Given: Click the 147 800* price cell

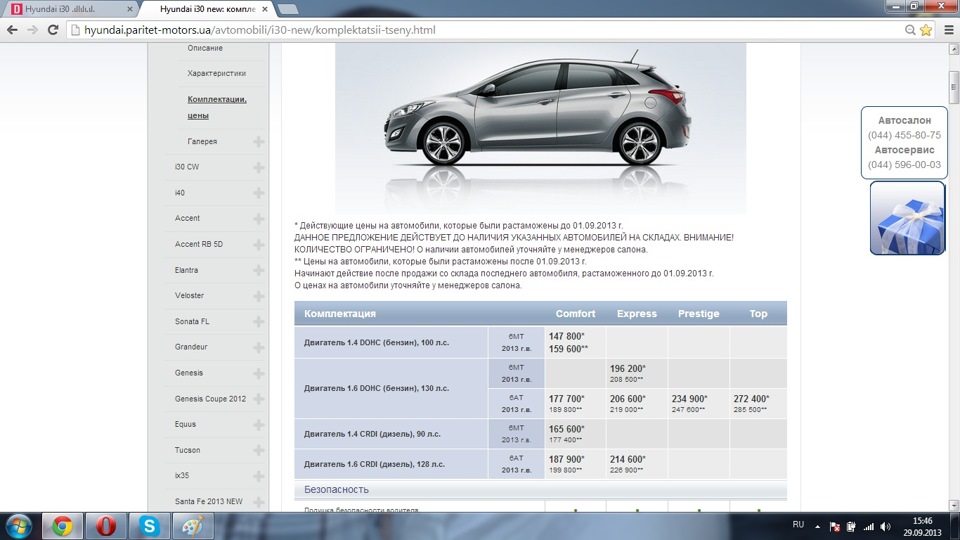Looking at the screenshot, I should 567,336.
